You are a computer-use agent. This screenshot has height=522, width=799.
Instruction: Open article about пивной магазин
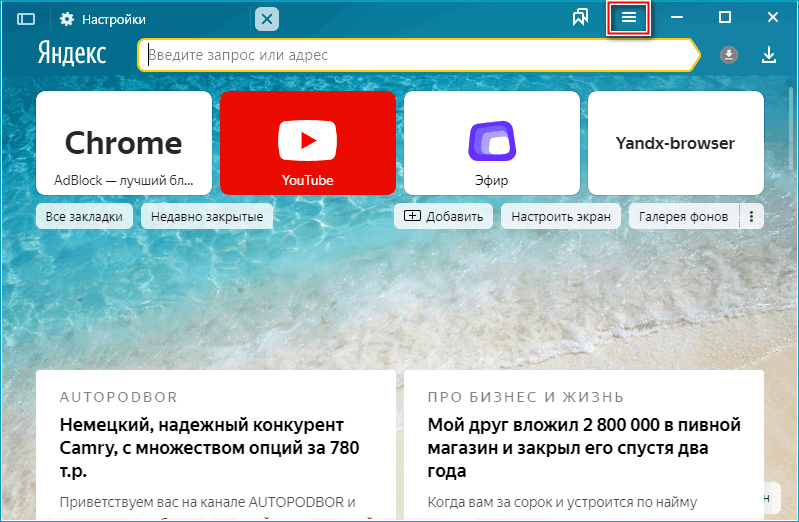[x=584, y=448]
